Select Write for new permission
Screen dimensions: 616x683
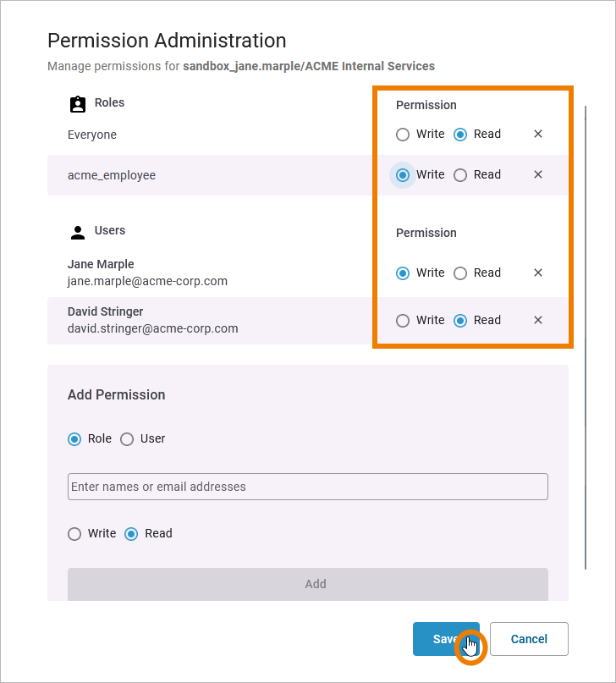point(74,533)
